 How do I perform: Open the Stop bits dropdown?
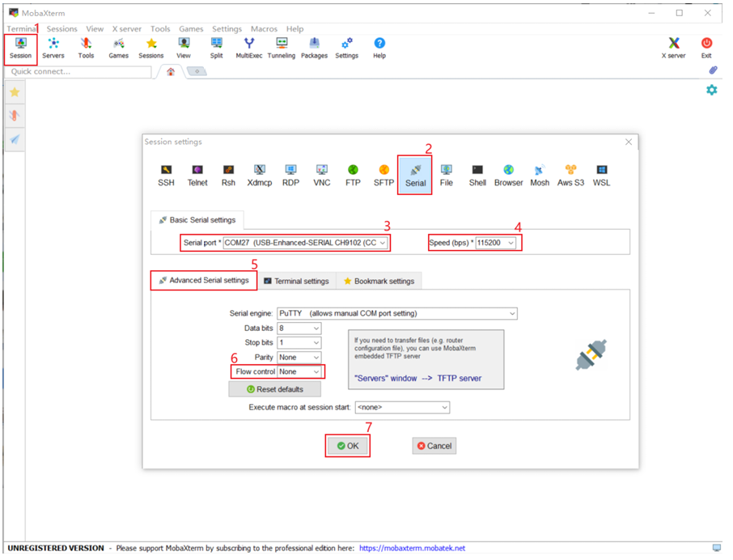click(x=299, y=342)
